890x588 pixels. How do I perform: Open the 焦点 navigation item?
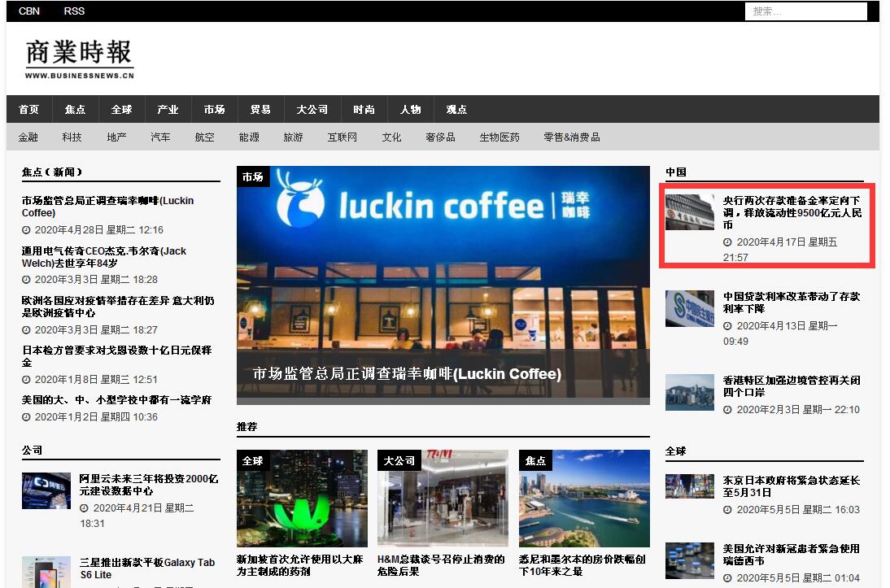(x=75, y=109)
